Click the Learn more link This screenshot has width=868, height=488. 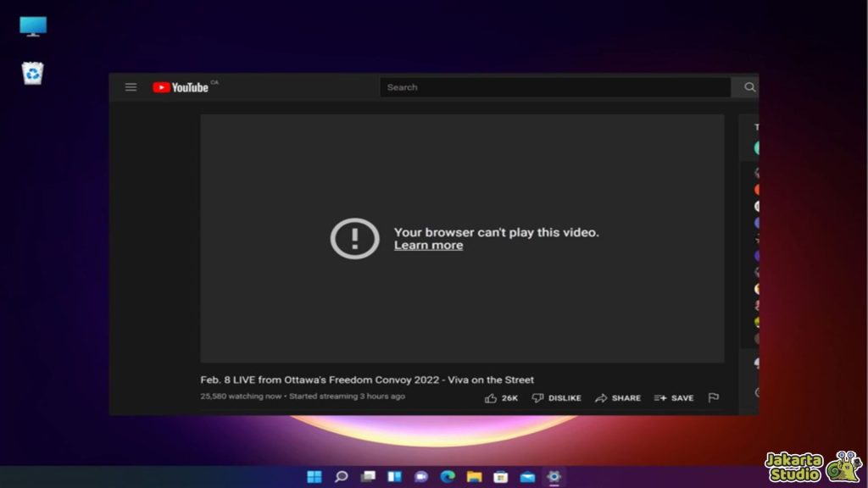click(x=428, y=245)
